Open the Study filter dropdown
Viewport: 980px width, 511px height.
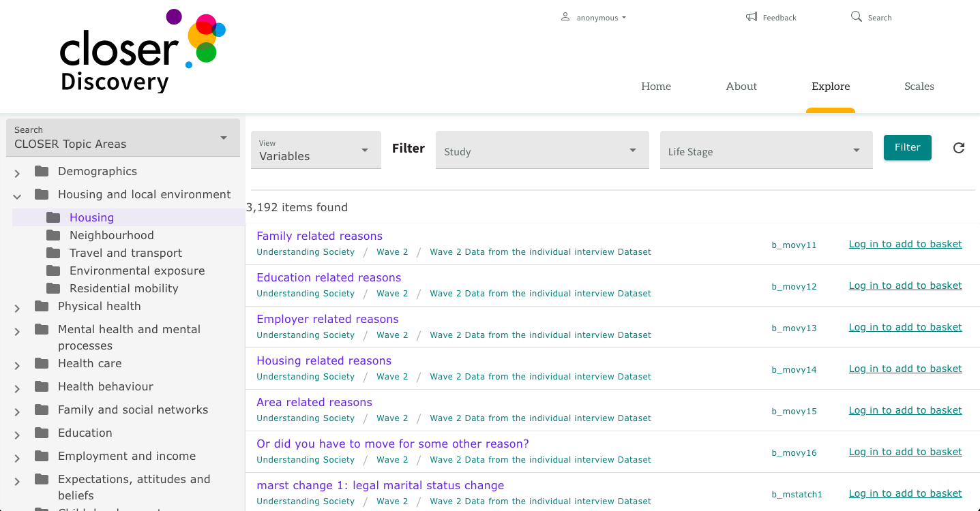pyautogui.click(x=541, y=150)
